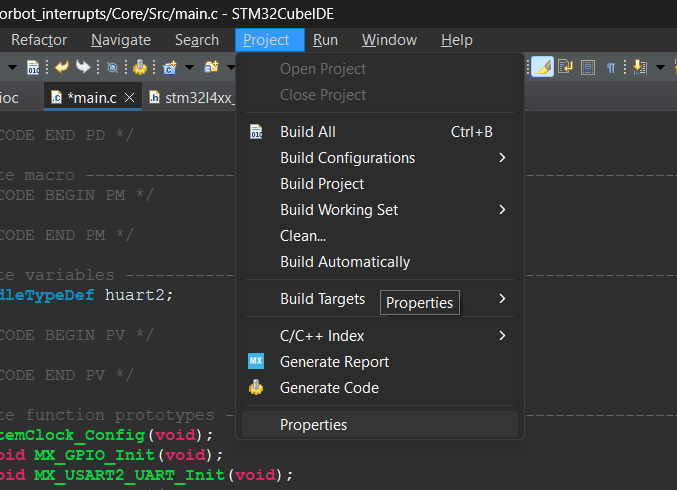Click MX_GPIO_Init prototype in editor

94,455
